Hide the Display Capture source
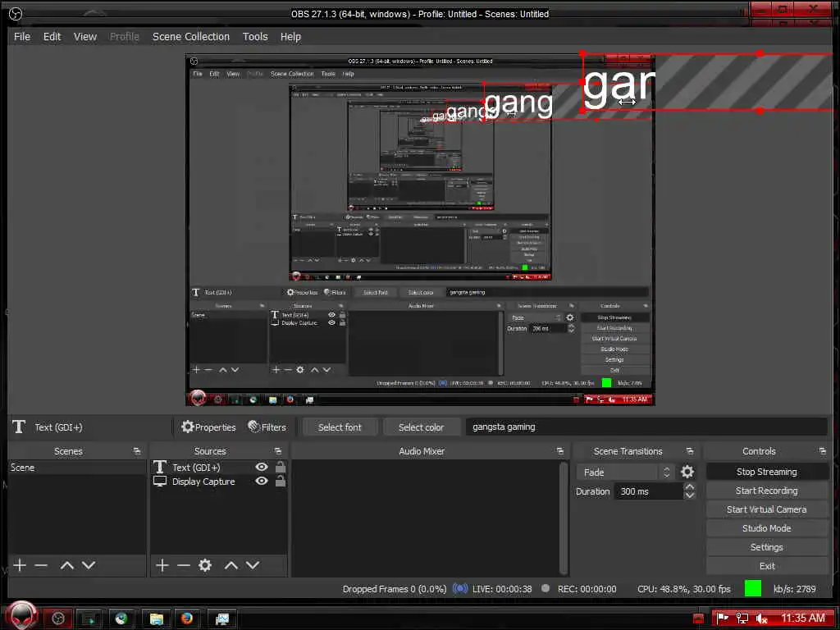840x630 pixels. tap(262, 481)
